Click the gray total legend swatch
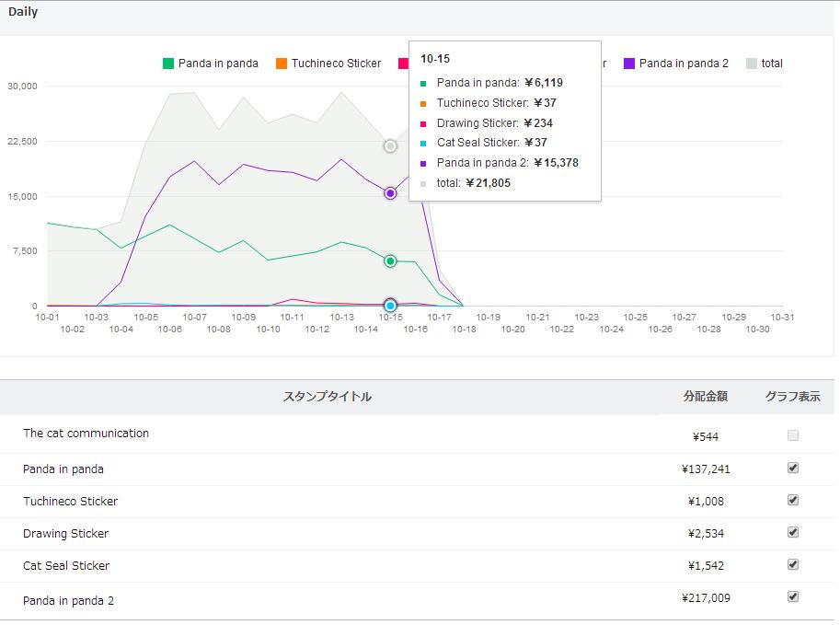The height and width of the screenshot is (625, 840). [752, 64]
